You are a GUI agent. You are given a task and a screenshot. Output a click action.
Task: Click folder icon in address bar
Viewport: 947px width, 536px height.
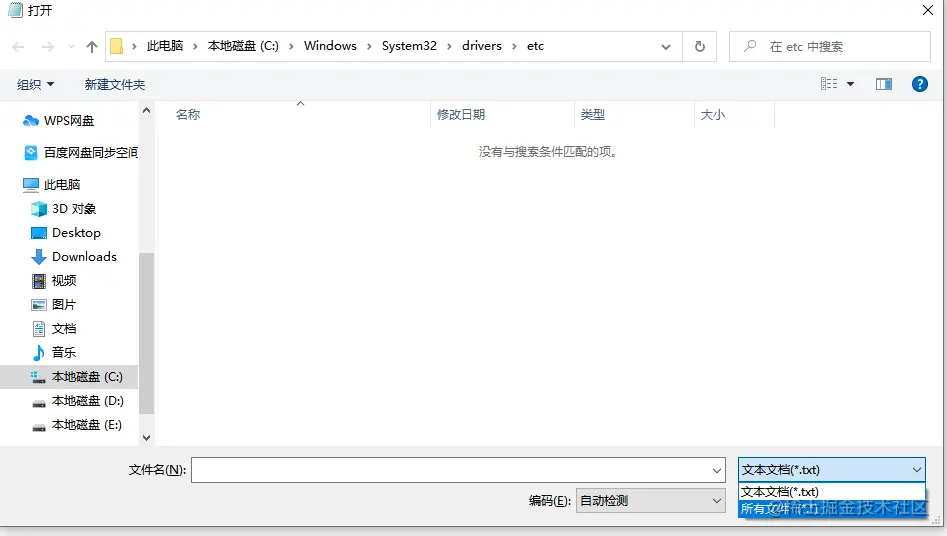[x=117, y=46]
